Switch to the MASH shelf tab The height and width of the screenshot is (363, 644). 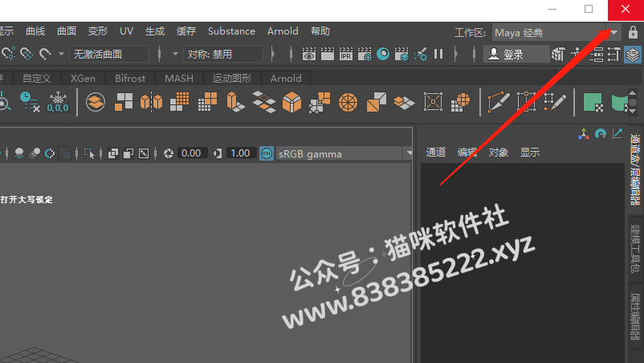click(179, 79)
